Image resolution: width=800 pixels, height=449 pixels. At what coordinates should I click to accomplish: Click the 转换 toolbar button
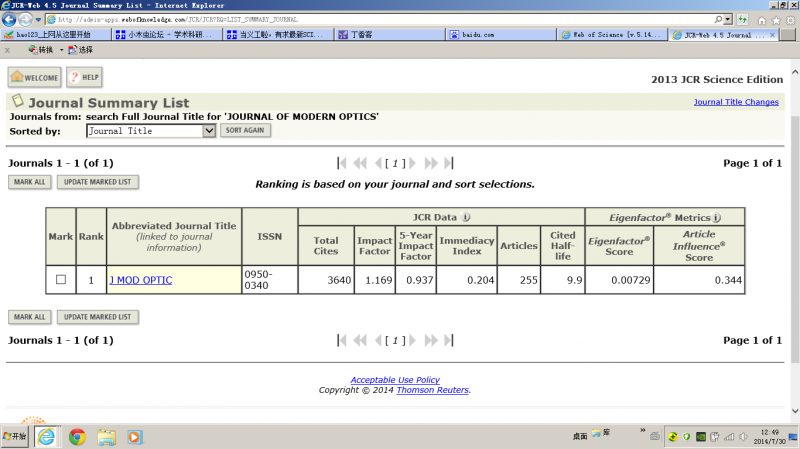click(41, 49)
